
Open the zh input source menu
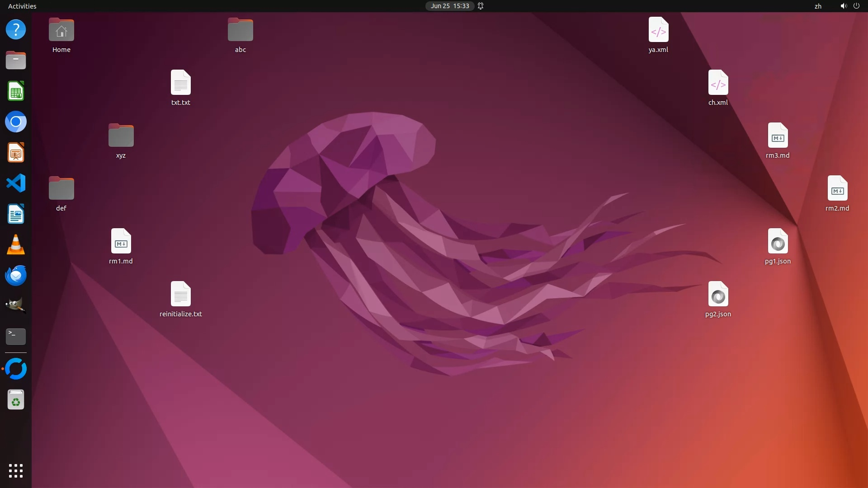[818, 6]
